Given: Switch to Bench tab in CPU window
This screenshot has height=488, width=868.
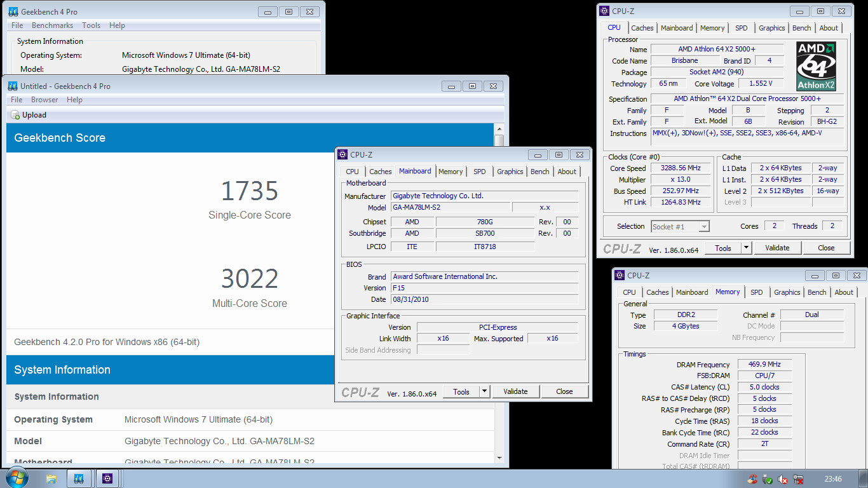Looking at the screenshot, I should [x=802, y=28].
